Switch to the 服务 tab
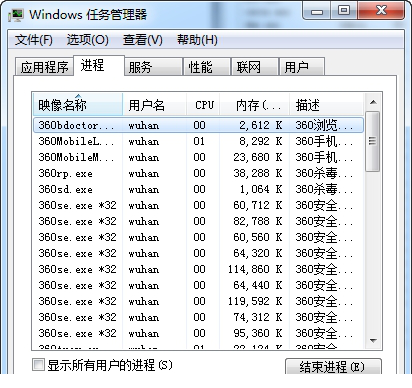Viewport: 412px width, 388px height. (154, 67)
